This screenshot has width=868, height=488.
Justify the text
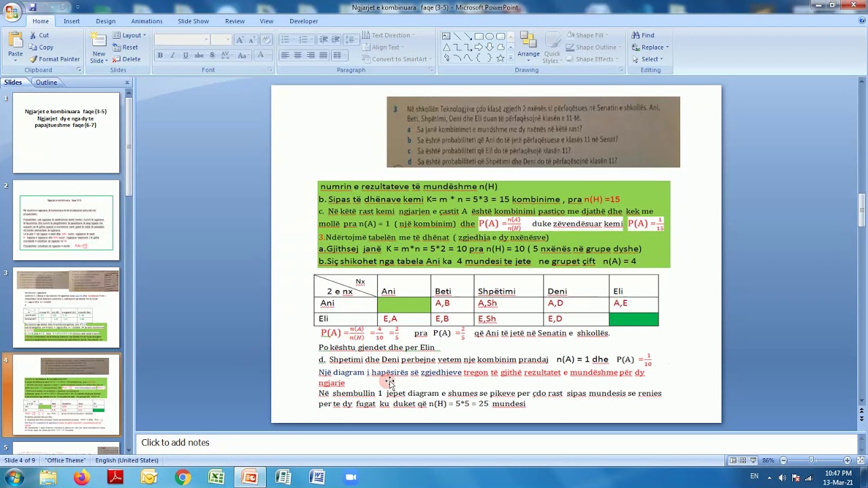323,56
